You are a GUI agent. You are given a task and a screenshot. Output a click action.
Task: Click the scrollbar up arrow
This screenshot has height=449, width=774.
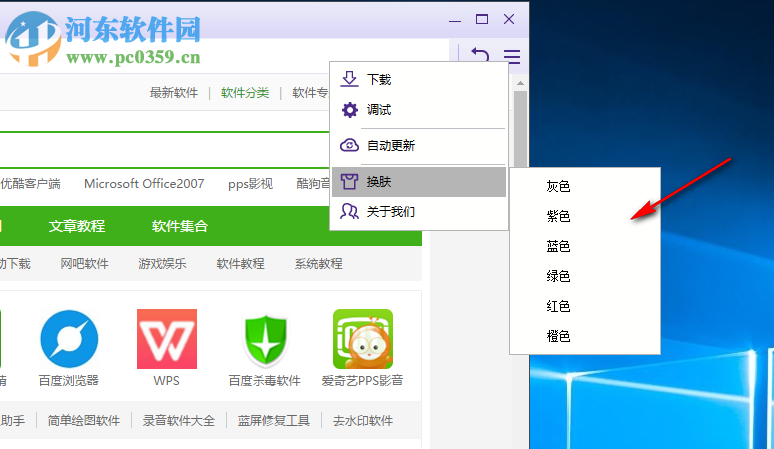click(520, 83)
